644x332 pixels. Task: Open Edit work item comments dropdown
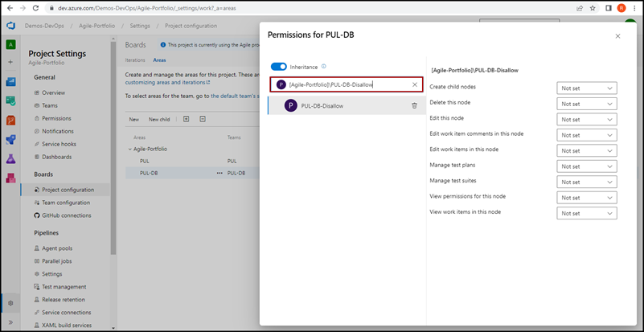tap(587, 135)
